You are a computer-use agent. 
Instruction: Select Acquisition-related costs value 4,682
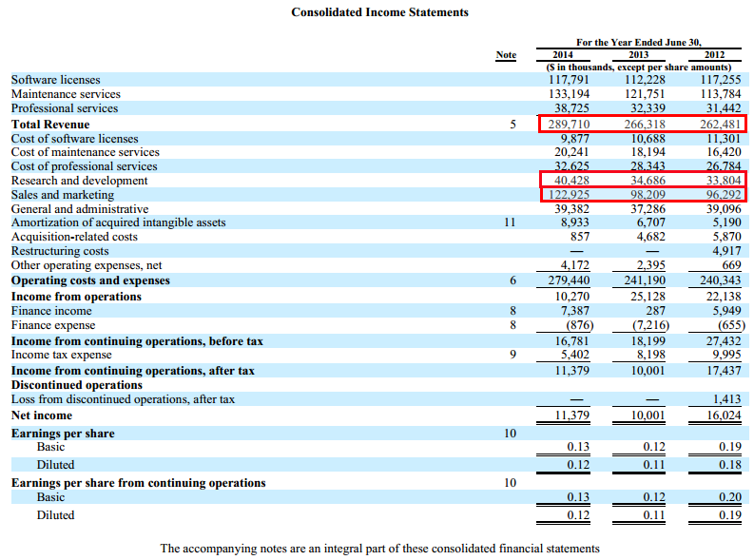point(650,237)
